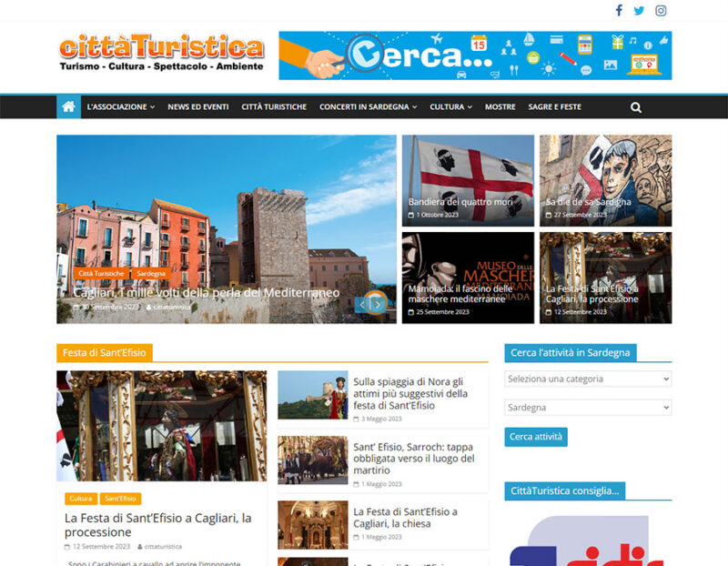The height and width of the screenshot is (566, 728).
Task: Click the next slide arrow on the carousel
Action: point(378,305)
